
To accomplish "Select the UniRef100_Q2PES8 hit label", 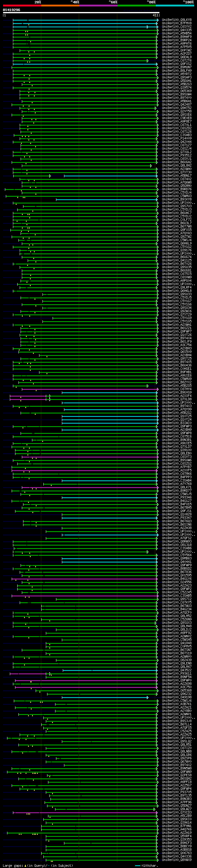I will coord(177,775).
